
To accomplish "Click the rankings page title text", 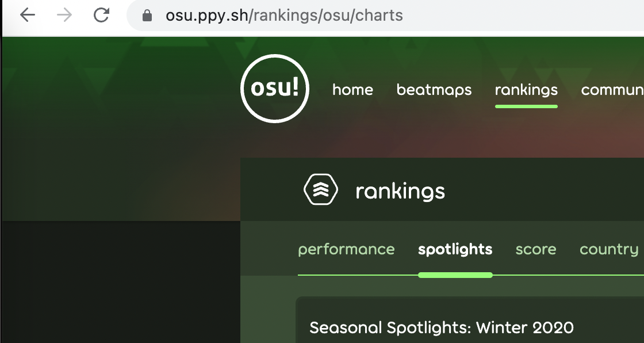I will (400, 190).
